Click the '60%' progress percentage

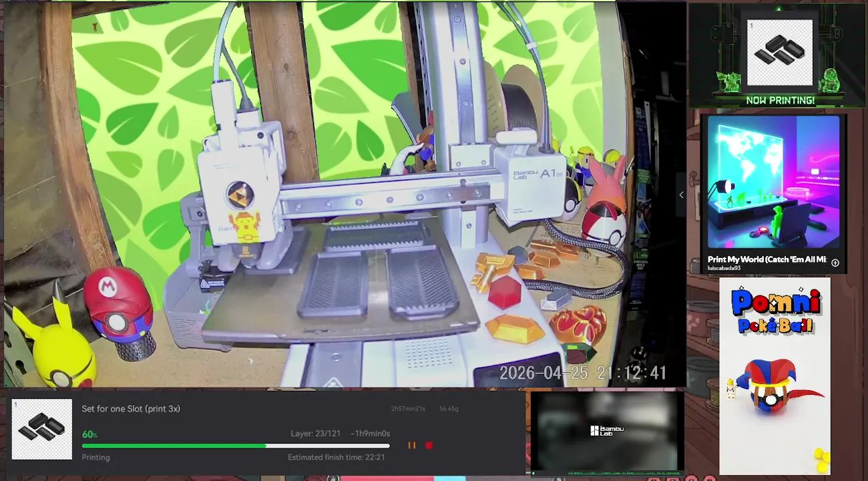89,434
